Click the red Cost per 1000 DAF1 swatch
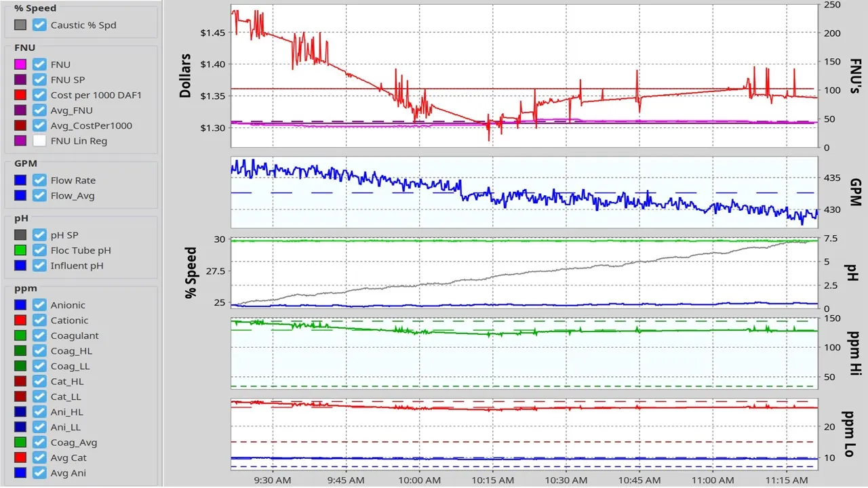868x488 pixels. tap(20, 95)
